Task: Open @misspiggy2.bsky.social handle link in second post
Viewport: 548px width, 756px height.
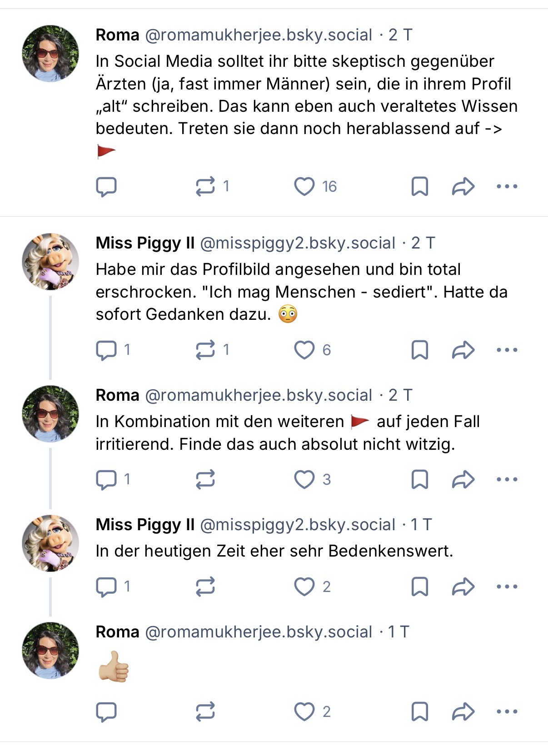Action: click(298, 243)
